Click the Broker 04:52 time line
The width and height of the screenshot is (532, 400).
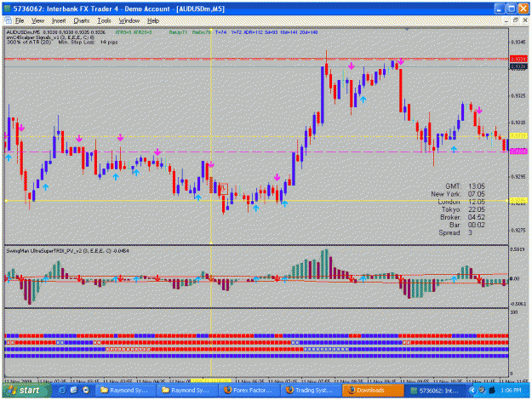(x=463, y=217)
